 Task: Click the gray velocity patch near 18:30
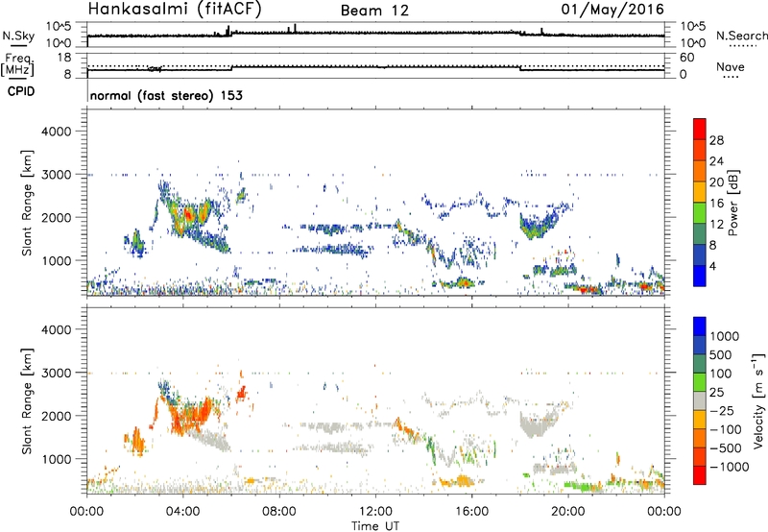coord(537,425)
